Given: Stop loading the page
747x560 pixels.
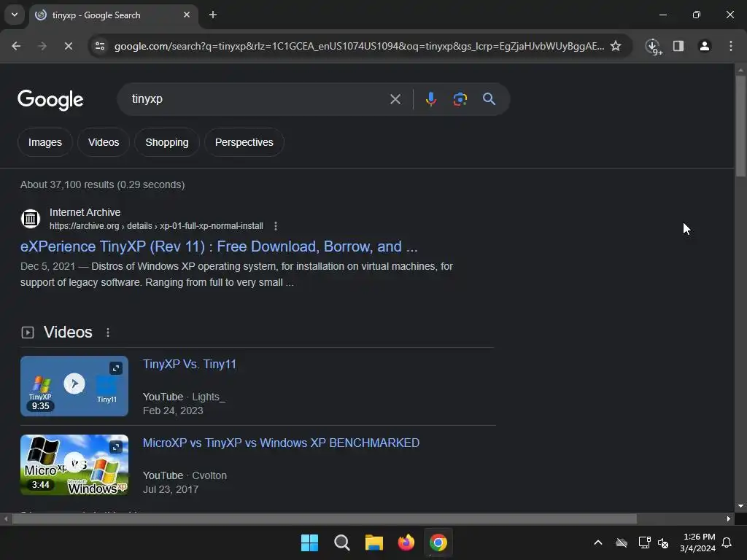Looking at the screenshot, I should (68, 46).
